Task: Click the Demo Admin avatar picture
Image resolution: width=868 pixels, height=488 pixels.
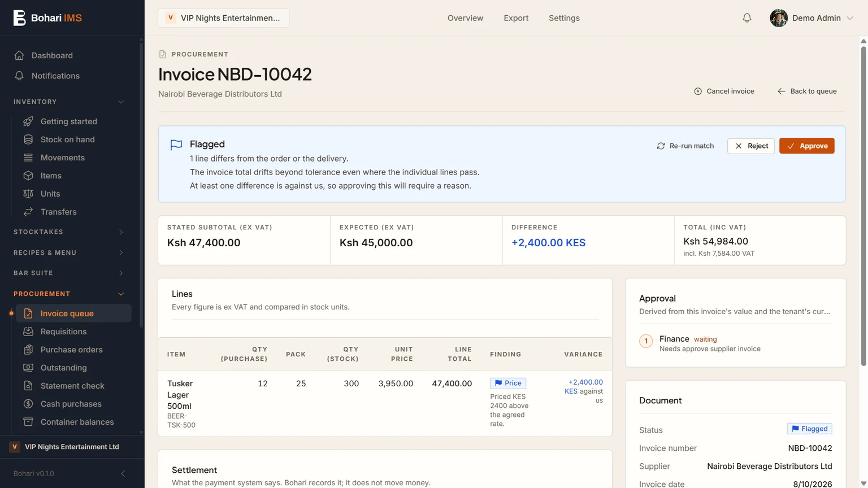Action: tap(779, 18)
